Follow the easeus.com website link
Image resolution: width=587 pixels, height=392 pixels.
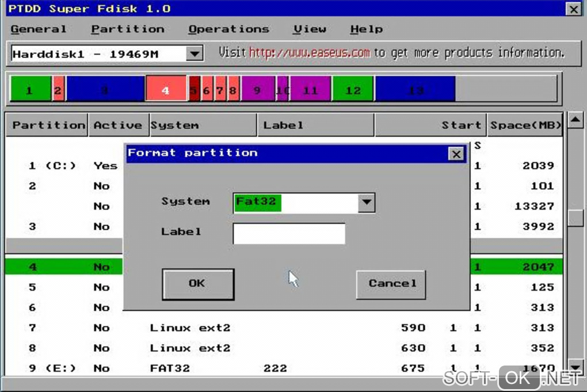click(x=309, y=52)
